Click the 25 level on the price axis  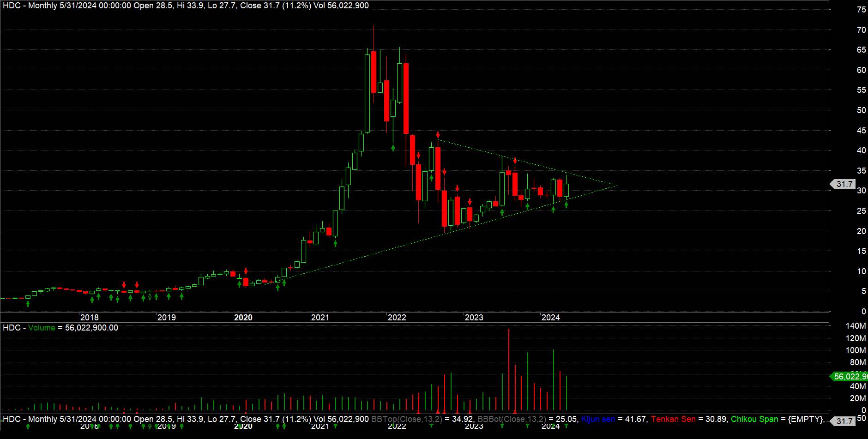pyautogui.click(x=861, y=211)
